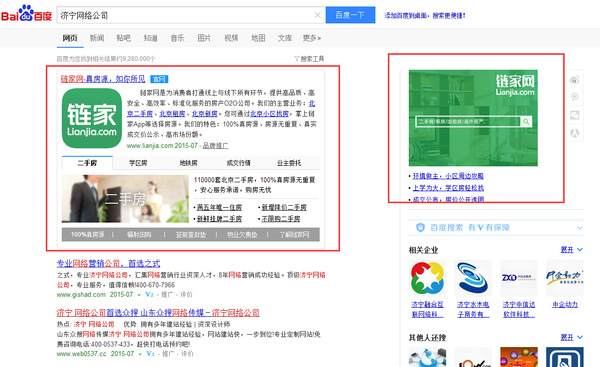
Task: Select the 学区房 tab in Lianjia ad
Action: 138,163
